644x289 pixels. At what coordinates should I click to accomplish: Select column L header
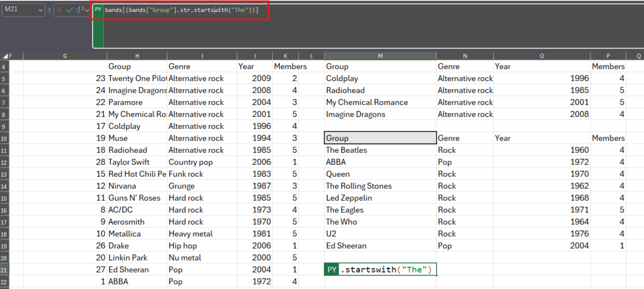coord(311,55)
